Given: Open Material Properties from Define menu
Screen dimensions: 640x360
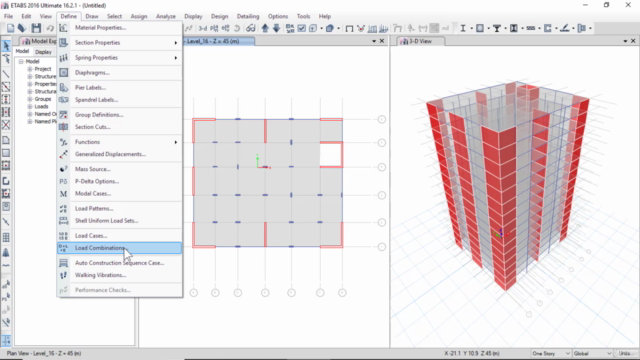Looking at the screenshot, I should pyautogui.click(x=119, y=28).
